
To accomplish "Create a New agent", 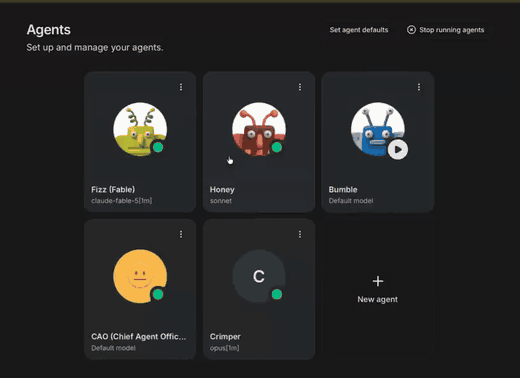I will (x=378, y=289).
